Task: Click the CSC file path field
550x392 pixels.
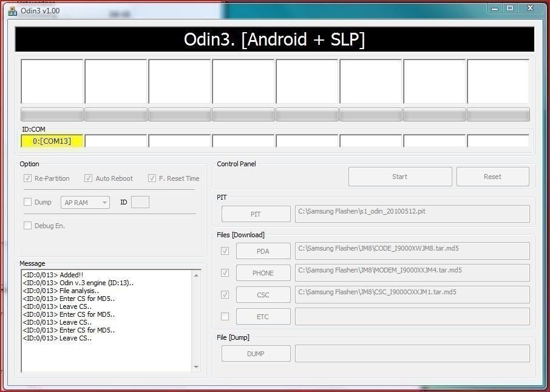Action: (x=412, y=294)
